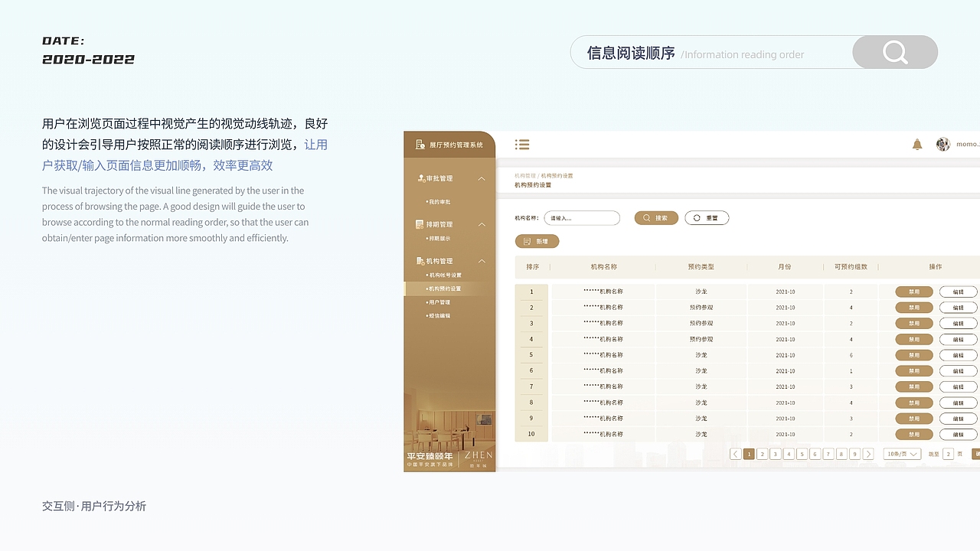Viewport: 980px width, 551px height.
Task: Click the 机构管理 building icon
Action: (420, 261)
